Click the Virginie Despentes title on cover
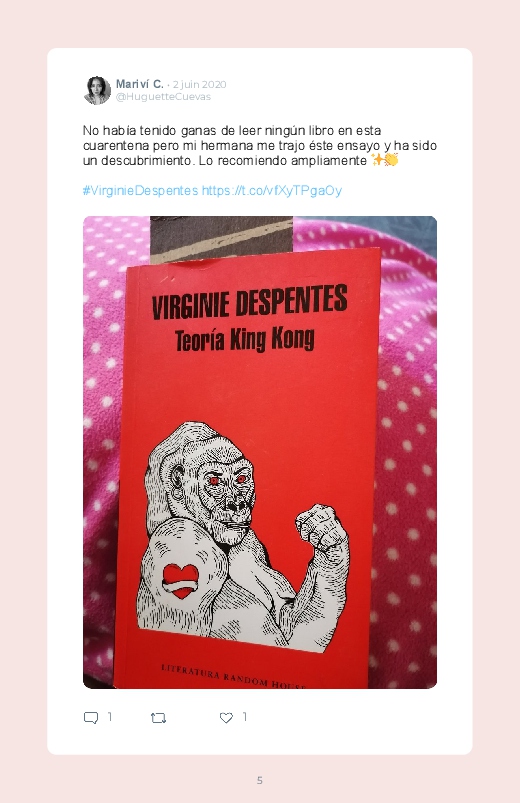 (249, 301)
